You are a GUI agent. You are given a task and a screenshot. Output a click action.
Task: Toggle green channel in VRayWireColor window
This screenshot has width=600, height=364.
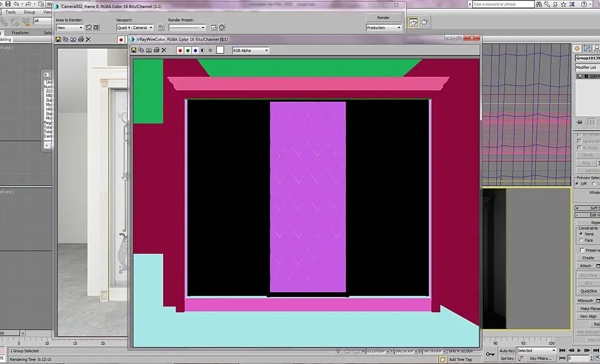[x=188, y=50]
